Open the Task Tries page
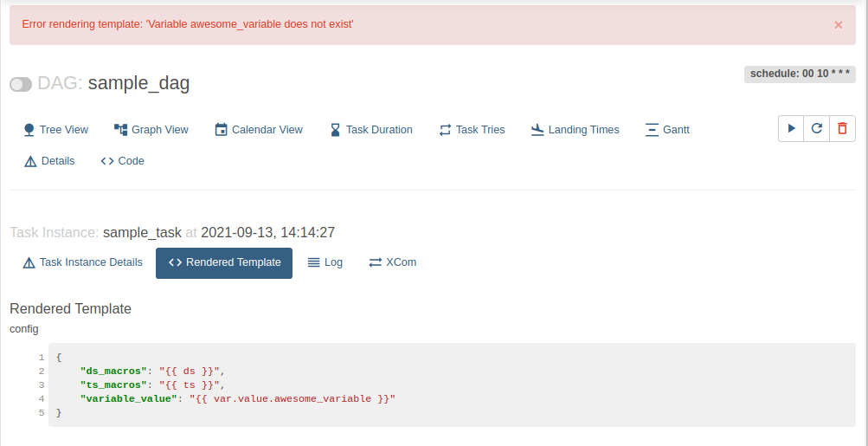Screen dimensions: 868x446 pos(480,130)
